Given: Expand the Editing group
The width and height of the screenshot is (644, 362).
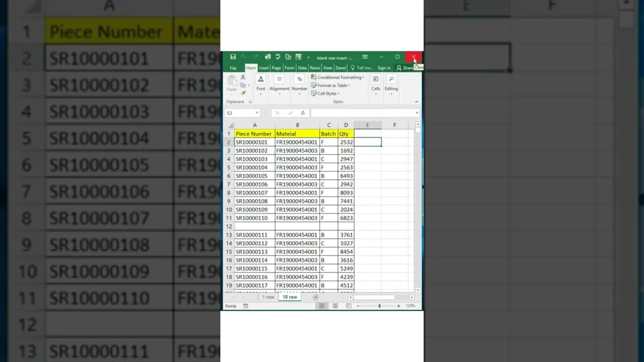Looking at the screenshot, I should pos(391,84).
